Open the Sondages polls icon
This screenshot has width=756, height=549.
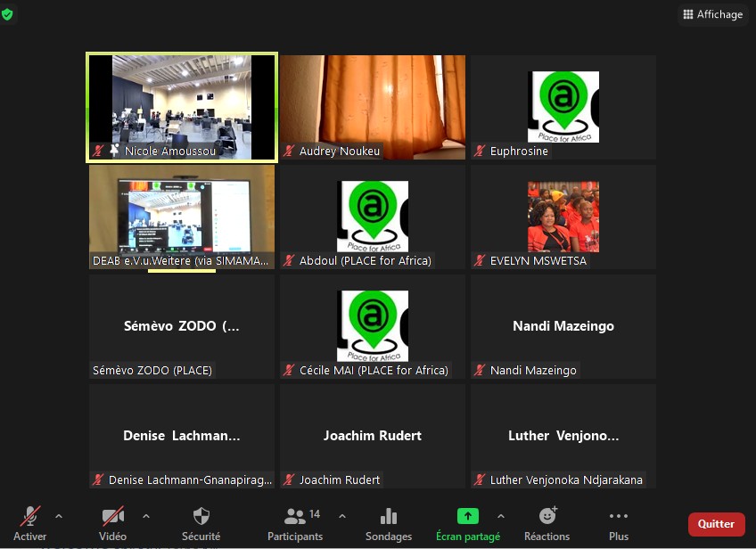(389, 522)
